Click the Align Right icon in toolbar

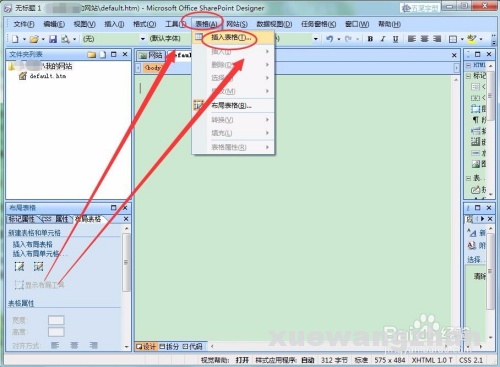[x=437, y=39]
